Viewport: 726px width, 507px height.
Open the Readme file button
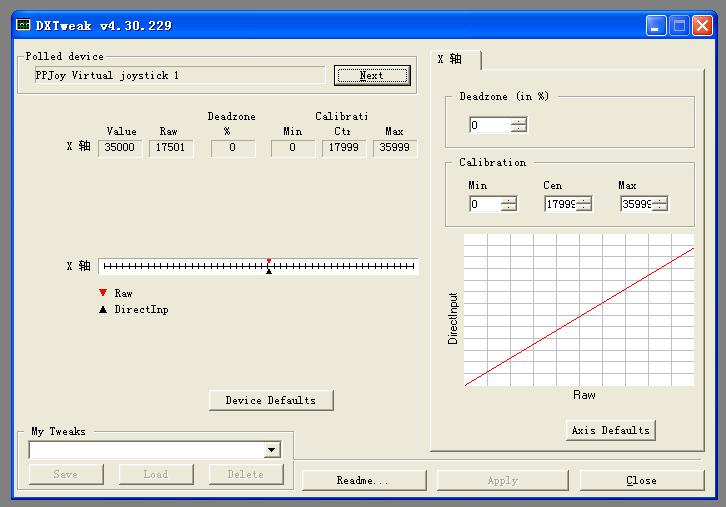(x=362, y=481)
